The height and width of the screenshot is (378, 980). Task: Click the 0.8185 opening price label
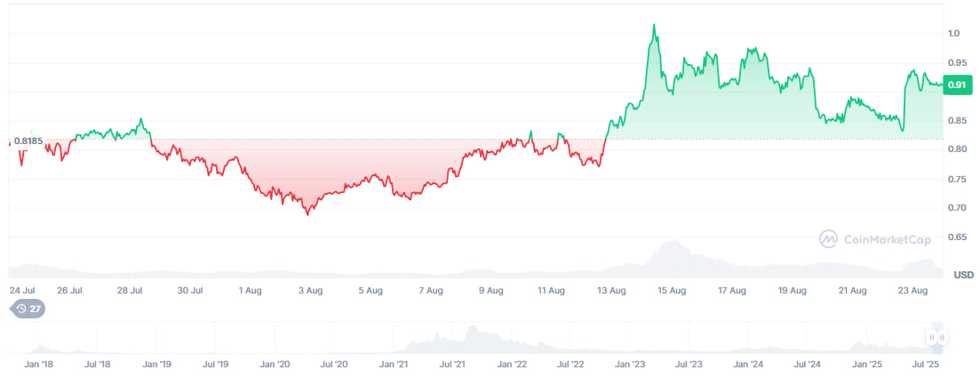[x=28, y=141]
